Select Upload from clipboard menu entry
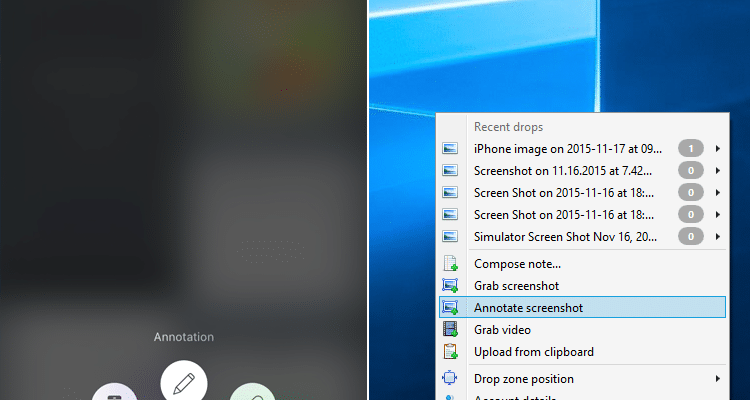Image resolution: width=750 pixels, height=400 pixels. [x=582, y=352]
